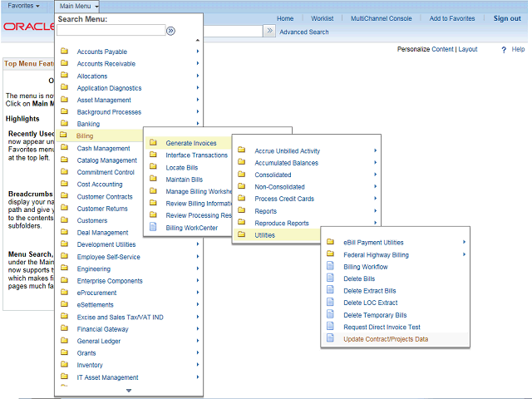Screen dimensions: 532x399
Task: Expand the Accumulated Balances submenu arrow
Action: (x=376, y=163)
